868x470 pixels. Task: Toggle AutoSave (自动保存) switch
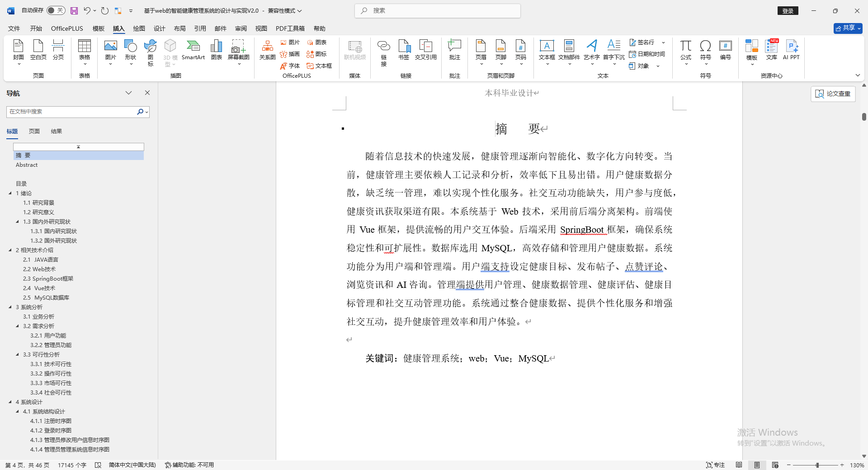56,10
